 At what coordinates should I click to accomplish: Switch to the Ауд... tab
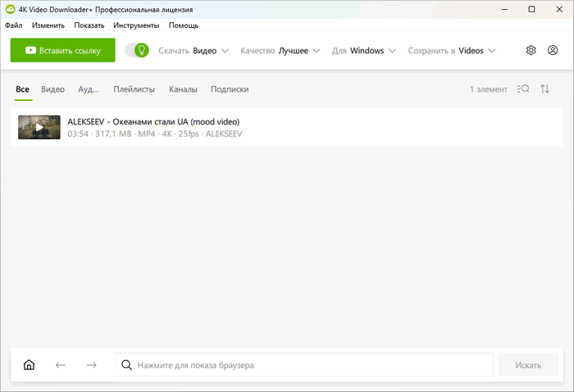89,89
